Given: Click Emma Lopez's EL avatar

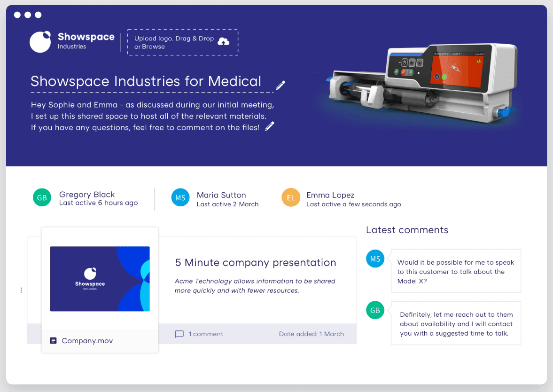Looking at the screenshot, I should (291, 198).
